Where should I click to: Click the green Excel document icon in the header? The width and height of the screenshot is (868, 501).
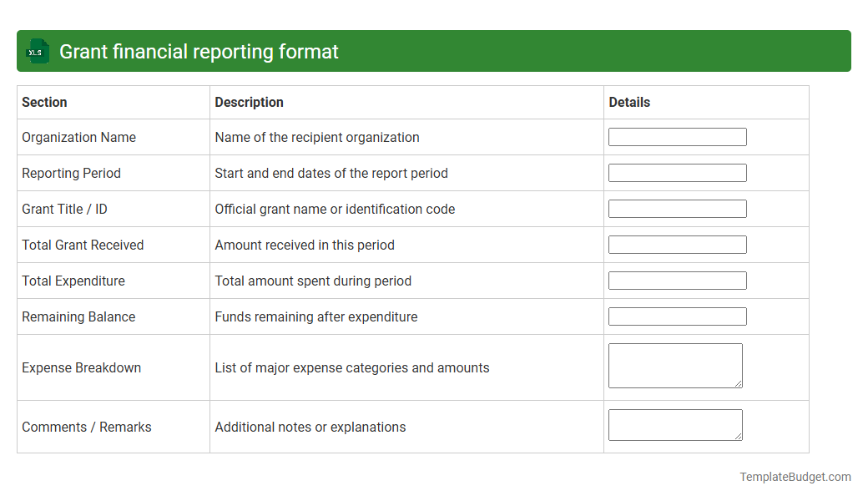coord(37,51)
